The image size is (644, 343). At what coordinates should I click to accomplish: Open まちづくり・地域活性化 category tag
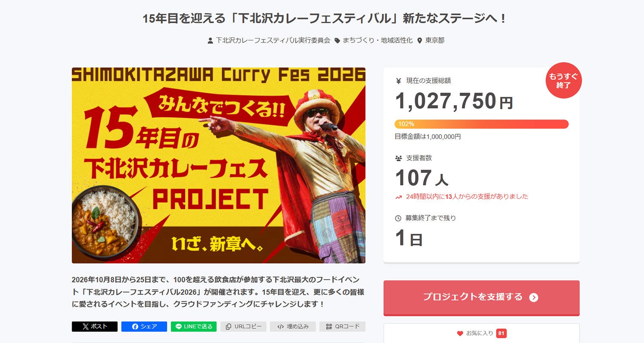tap(377, 40)
